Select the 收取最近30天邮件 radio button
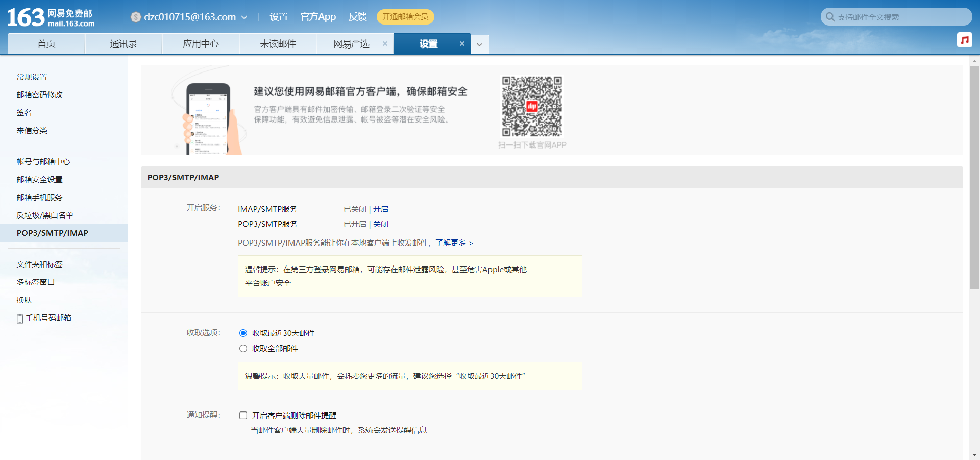The height and width of the screenshot is (460, 980). (243, 333)
